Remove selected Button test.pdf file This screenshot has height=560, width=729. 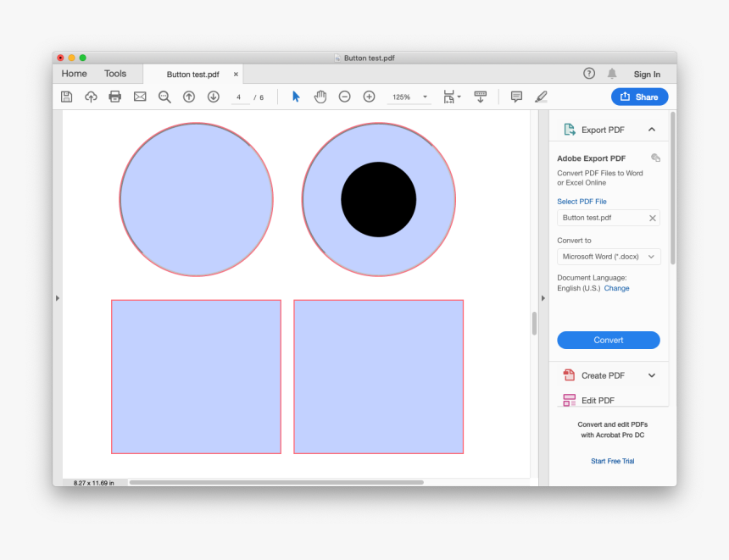tap(653, 218)
